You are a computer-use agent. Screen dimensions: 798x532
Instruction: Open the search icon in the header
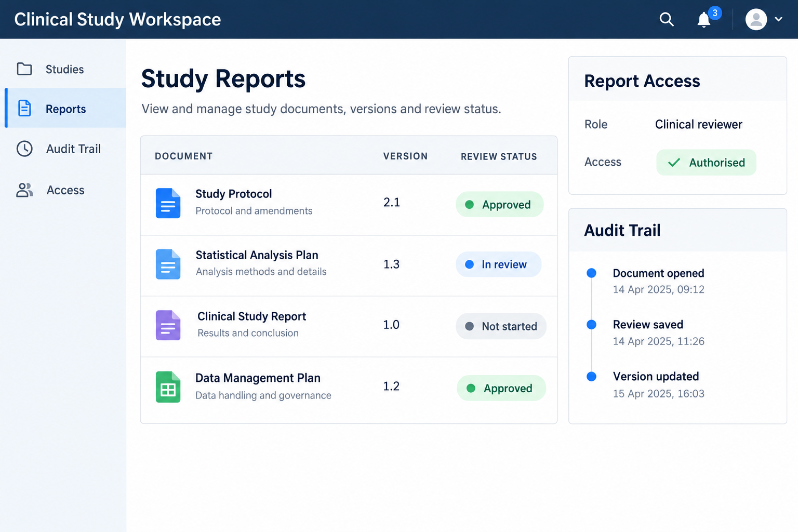coord(667,20)
